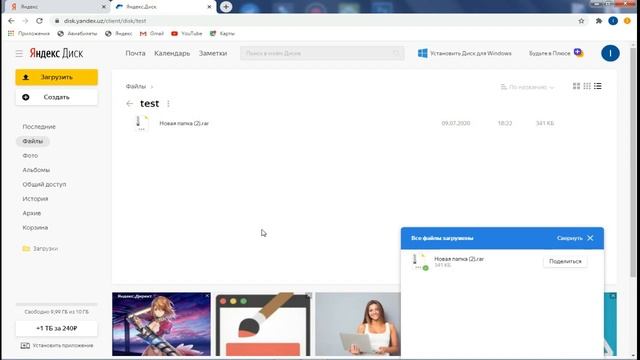Click the Windows logo icon in header
Image resolution: width=640 pixels, height=360 pixels.
click(x=422, y=53)
